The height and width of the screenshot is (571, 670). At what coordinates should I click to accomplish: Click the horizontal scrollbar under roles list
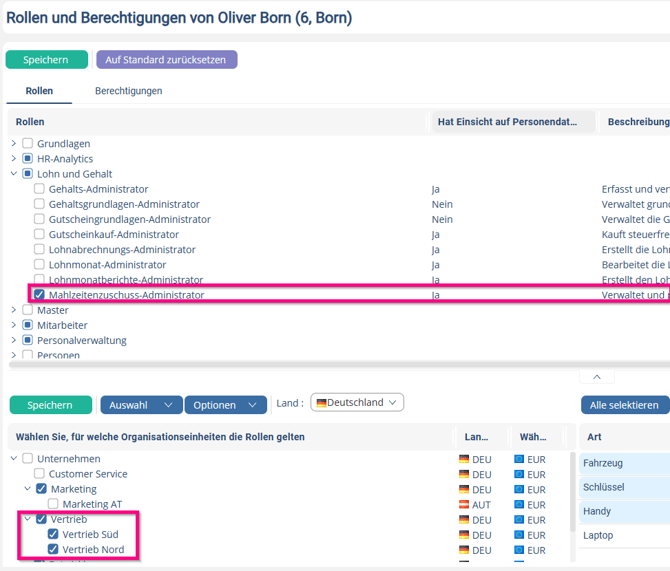(300, 365)
